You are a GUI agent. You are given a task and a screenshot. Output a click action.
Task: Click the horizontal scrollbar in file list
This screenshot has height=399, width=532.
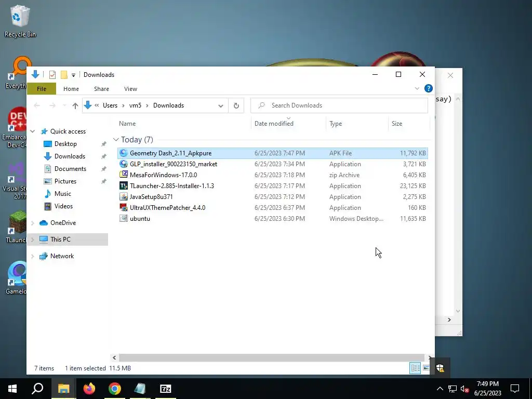271,357
